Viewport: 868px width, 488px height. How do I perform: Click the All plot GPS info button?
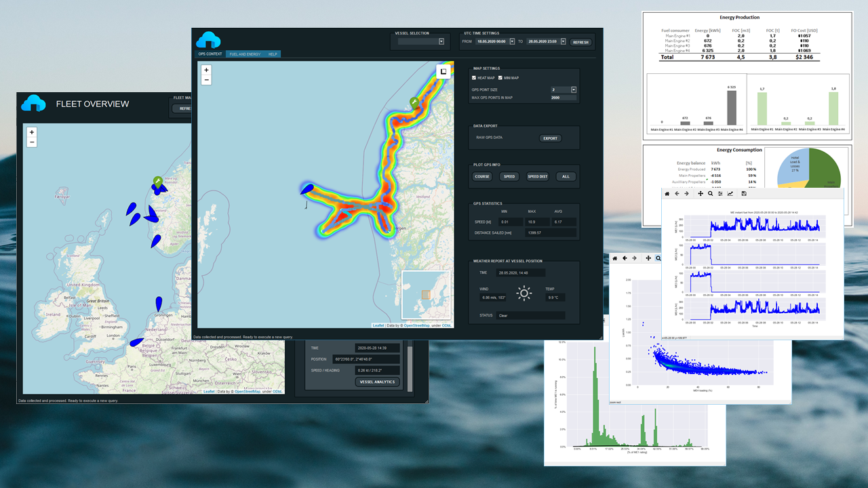pyautogui.click(x=566, y=176)
